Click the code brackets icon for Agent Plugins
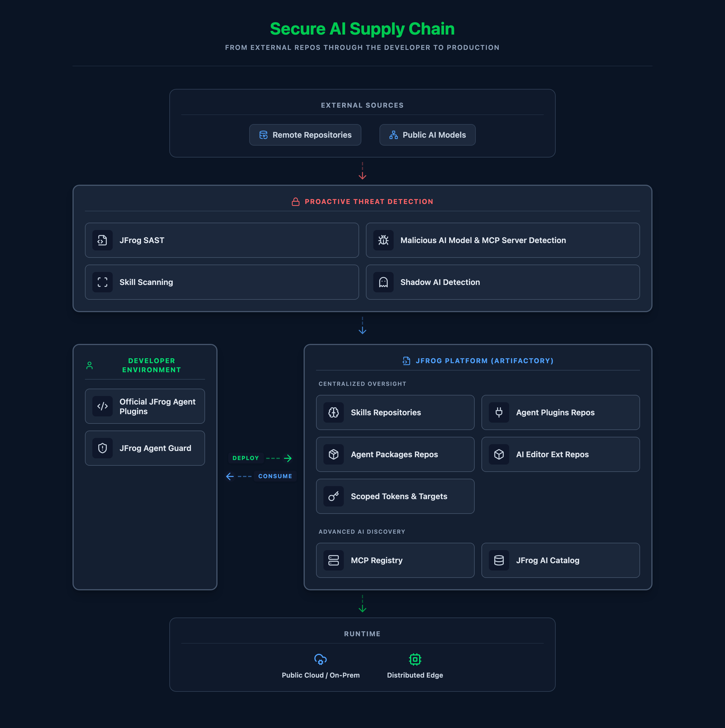 [103, 406]
